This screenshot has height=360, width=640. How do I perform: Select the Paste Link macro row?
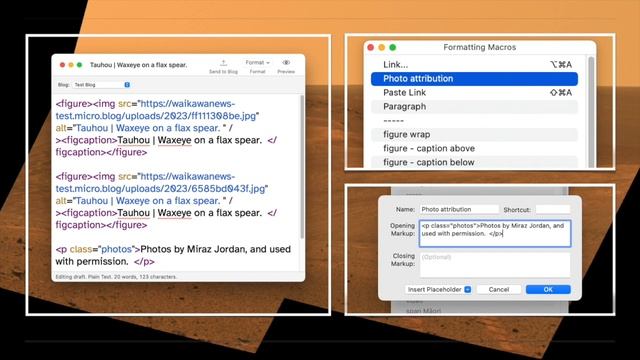pos(474,93)
